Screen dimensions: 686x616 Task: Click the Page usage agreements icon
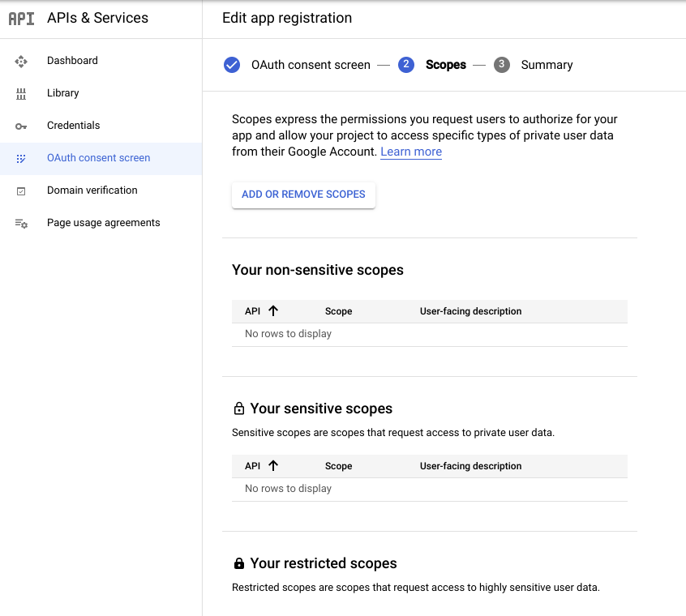[x=21, y=223]
